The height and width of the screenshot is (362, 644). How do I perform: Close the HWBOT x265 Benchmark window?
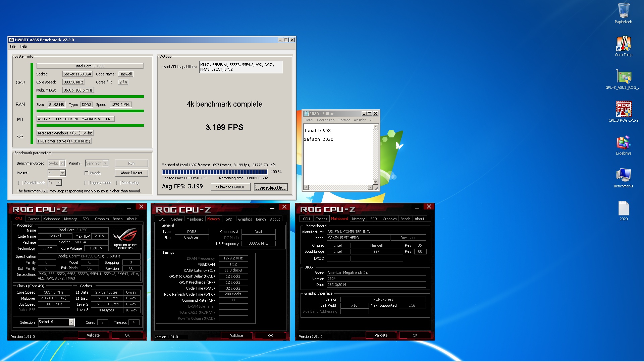(x=292, y=40)
